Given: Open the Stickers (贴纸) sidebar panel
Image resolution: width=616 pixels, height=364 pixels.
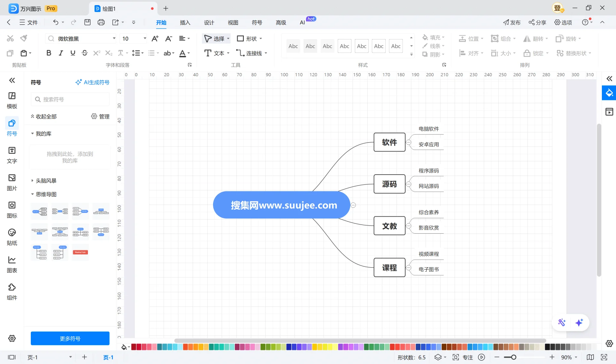Looking at the screenshot, I should [x=12, y=237].
